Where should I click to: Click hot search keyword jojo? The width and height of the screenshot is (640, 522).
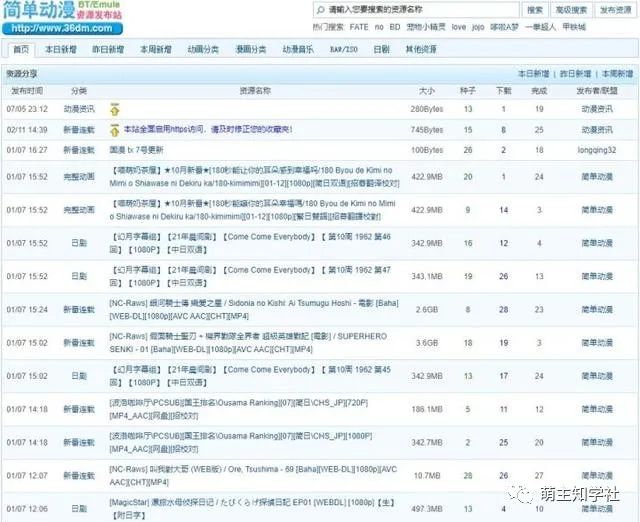pyautogui.click(x=478, y=27)
